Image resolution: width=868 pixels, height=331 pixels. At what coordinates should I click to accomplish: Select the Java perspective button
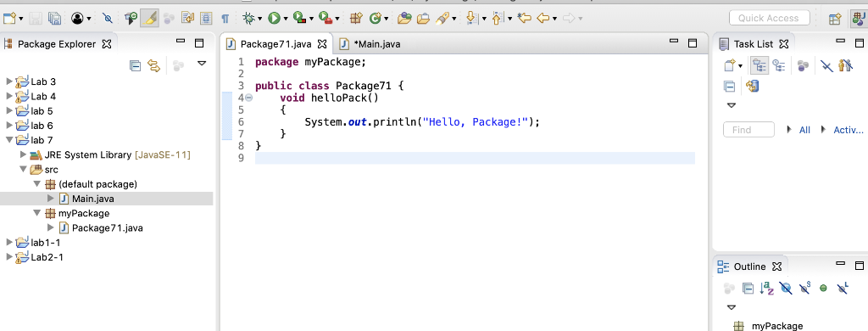pyautogui.click(x=859, y=19)
